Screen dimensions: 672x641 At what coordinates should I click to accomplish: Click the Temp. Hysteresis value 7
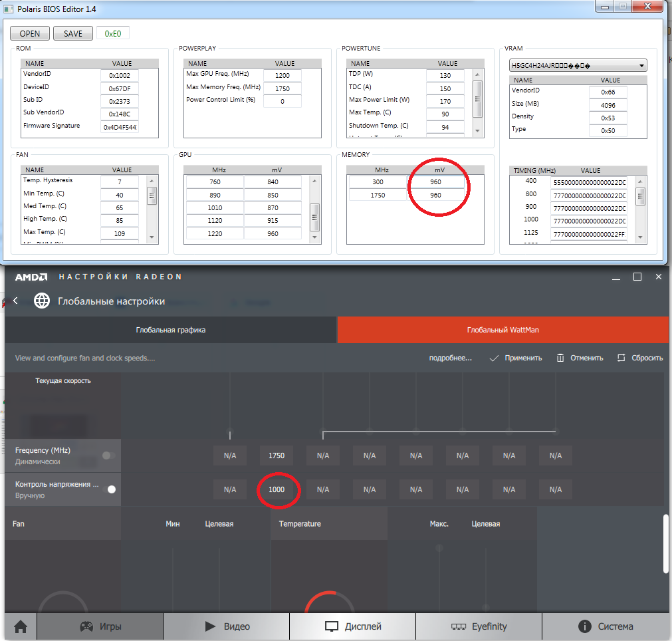click(119, 182)
